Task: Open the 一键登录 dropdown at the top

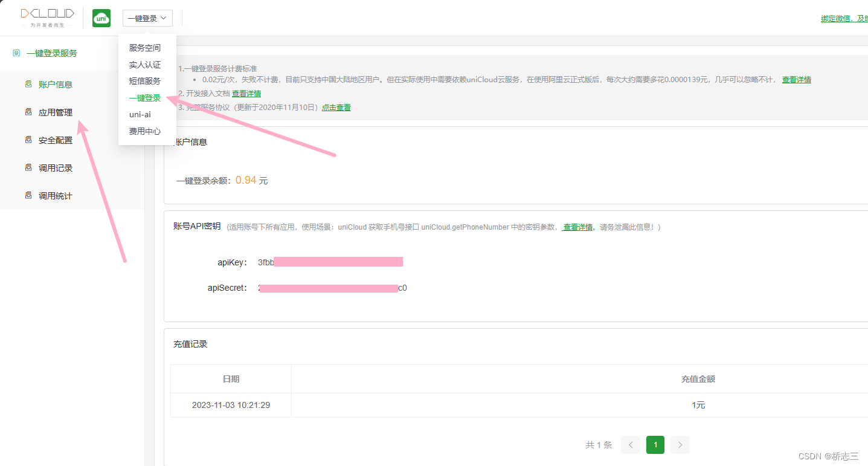Action: point(147,18)
